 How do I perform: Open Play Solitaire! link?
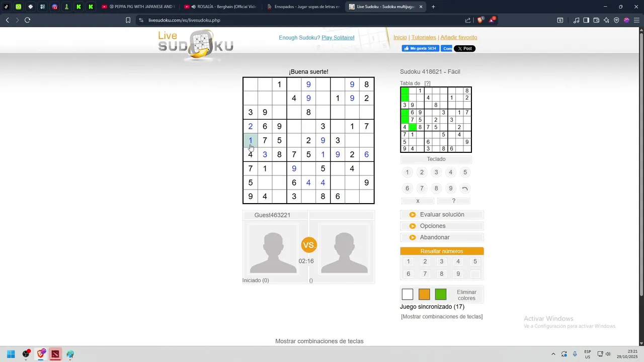coord(338,38)
